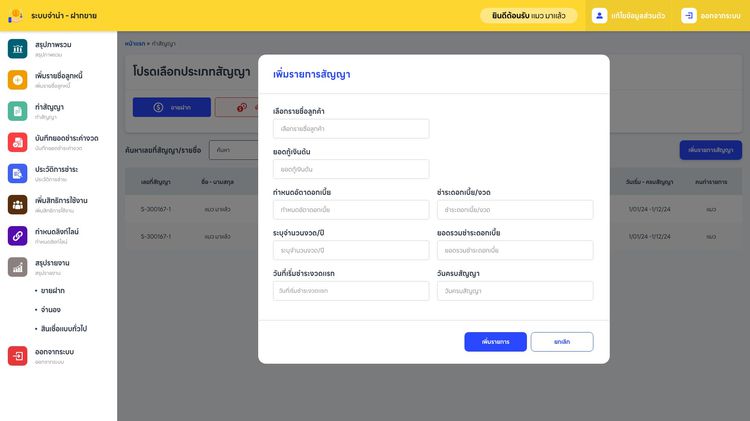Click the กำหนดลิงค์ไลน์ link icon
750x421 pixels.
[x=17, y=235]
